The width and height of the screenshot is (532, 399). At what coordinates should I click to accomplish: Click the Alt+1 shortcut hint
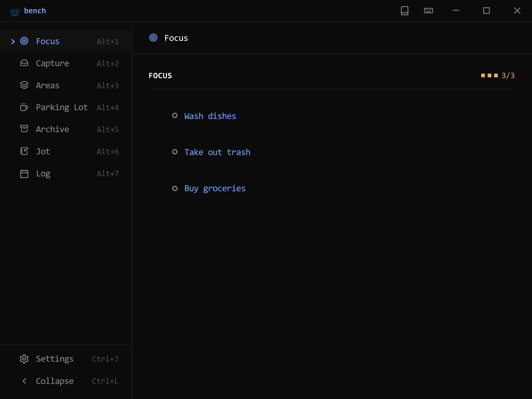point(108,42)
